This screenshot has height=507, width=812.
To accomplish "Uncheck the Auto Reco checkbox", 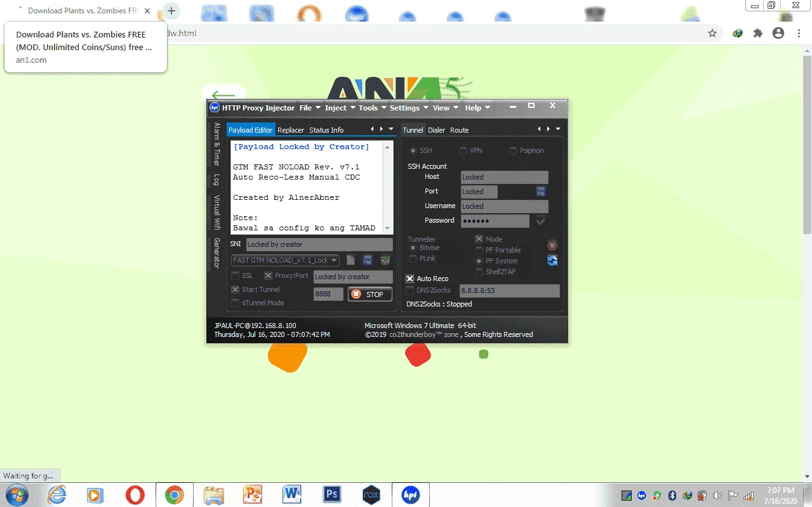I will pyautogui.click(x=410, y=279).
